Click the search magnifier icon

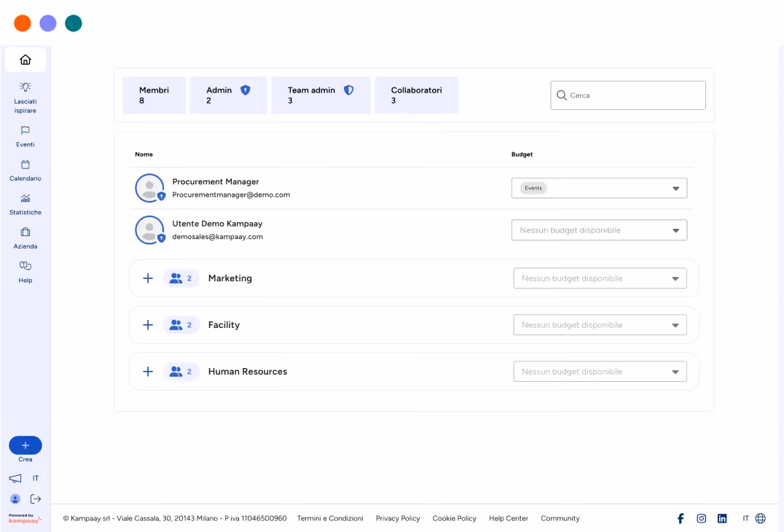pos(562,95)
